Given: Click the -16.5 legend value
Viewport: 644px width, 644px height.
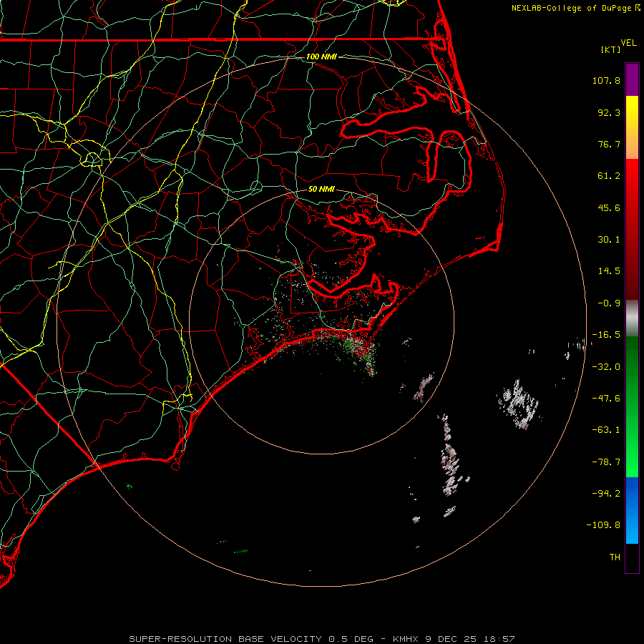Looking at the screenshot, I should pos(606,335).
